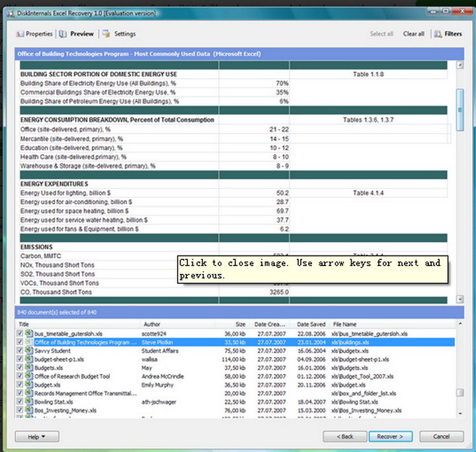Image resolution: width=476 pixels, height=452 pixels.
Task: Open the Filters icon in toolbar
Action: 438,34
